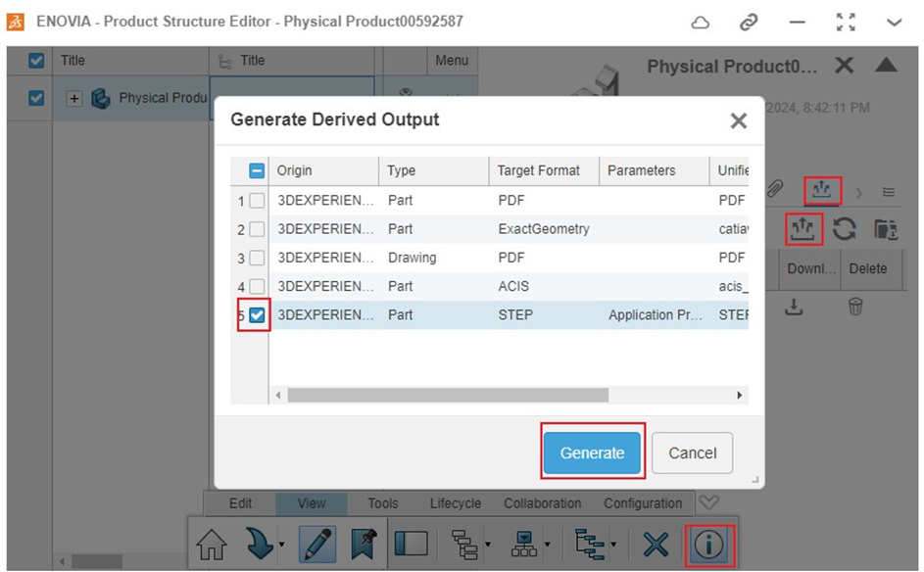This screenshot has width=924, height=572.
Task: Check row 4 ACIS checkbox
Action: tap(257, 286)
